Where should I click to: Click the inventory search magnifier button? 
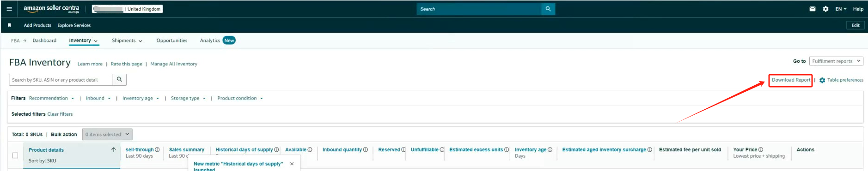(119, 80)
